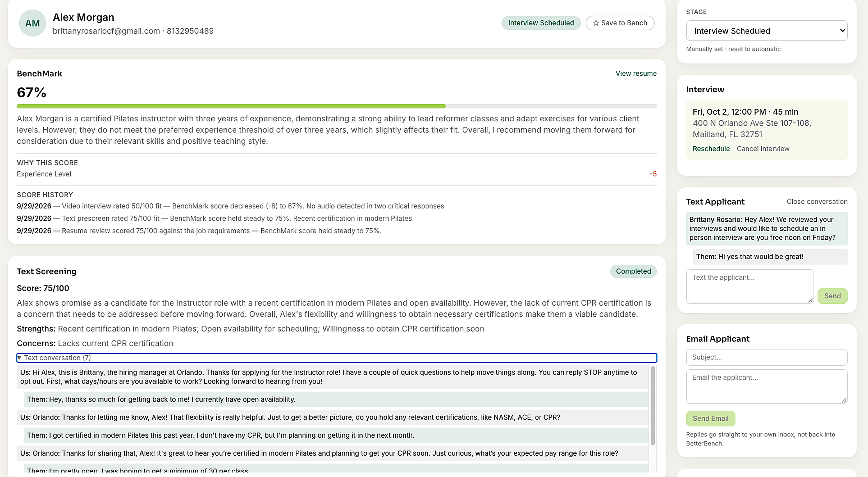Click the Brittany Rosario chat message
This screenshot has width=868, height=477.
[x=767, y=229]
